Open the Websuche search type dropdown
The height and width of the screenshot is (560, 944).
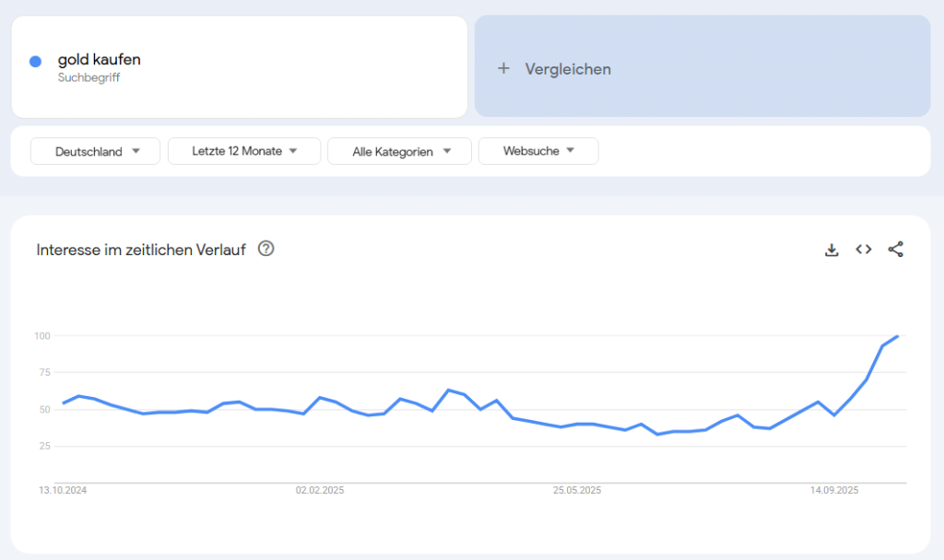click(538, 151)
